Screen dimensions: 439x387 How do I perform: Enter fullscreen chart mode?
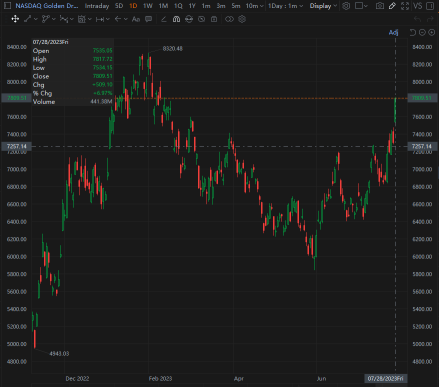(x=405, y=6)
